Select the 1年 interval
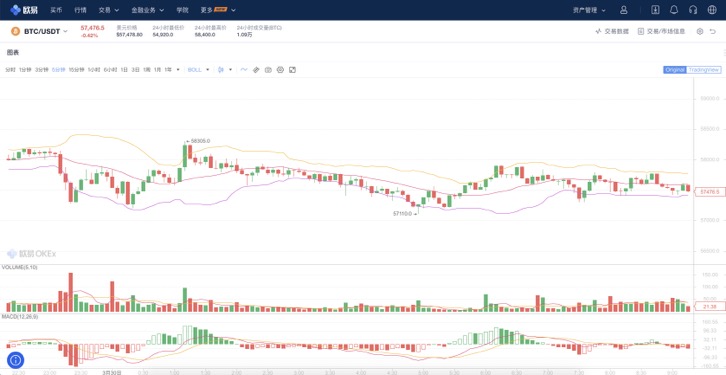726x375 pixels. (x=168, y=70)
